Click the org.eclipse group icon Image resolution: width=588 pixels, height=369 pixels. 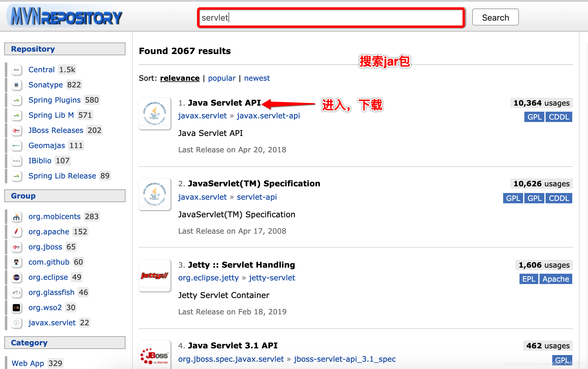tap(17, 277)
